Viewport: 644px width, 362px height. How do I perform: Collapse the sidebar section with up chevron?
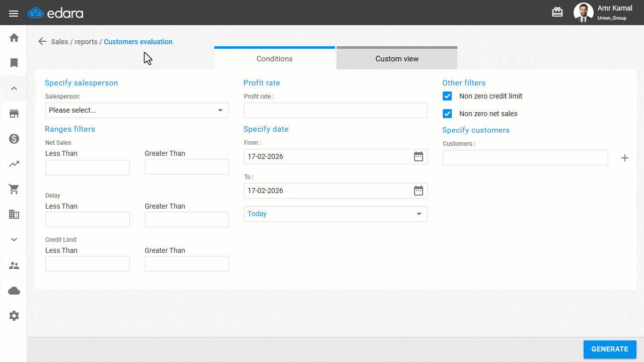(x=14, y=88)
